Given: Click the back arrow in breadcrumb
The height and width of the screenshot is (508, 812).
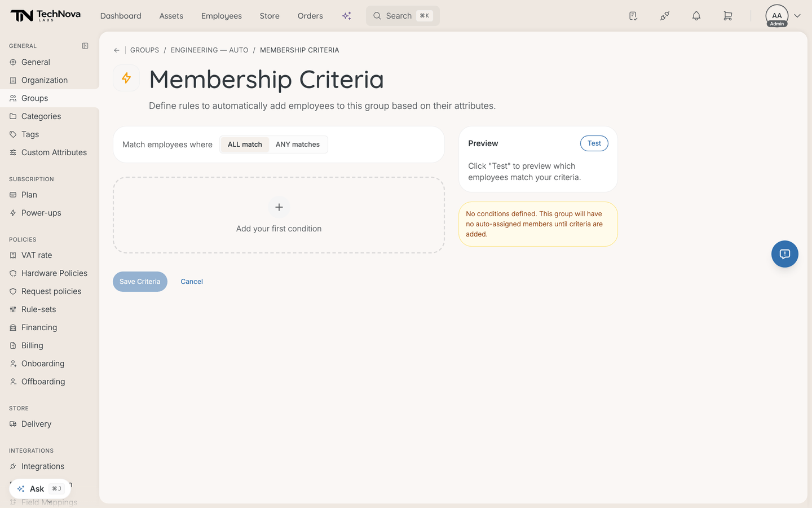Looking at the screenshot, I should (x=117, y=50).
